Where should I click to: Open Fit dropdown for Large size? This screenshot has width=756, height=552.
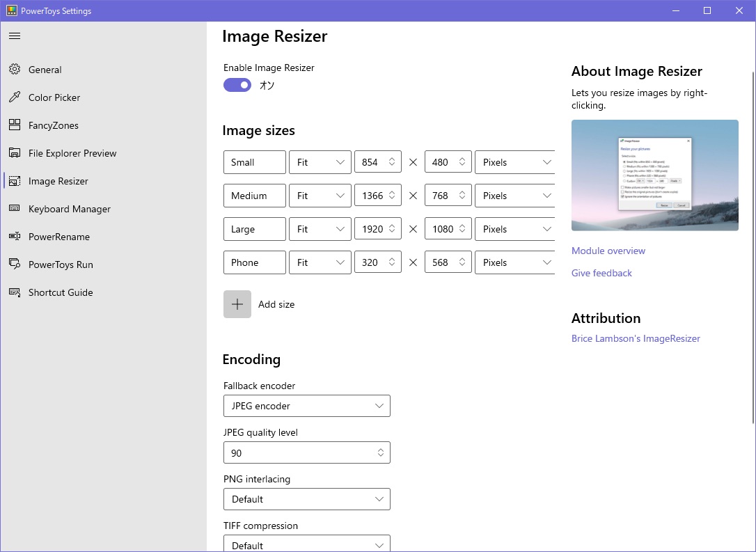click(320, 229)
